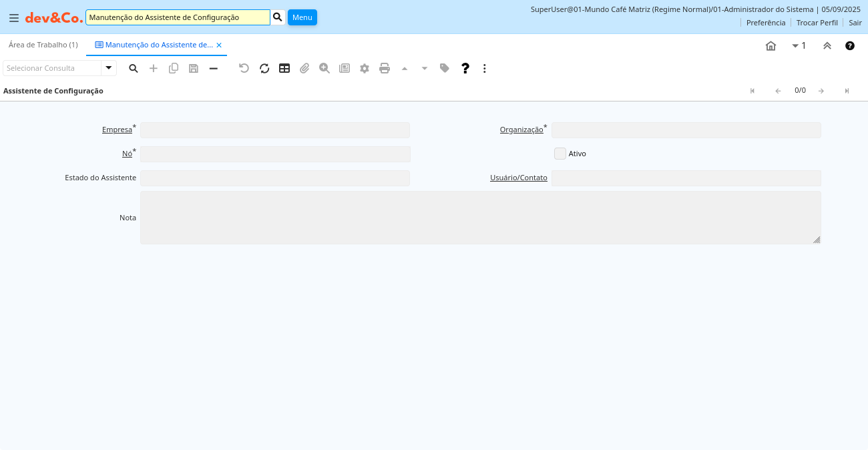This screenshot has width=868, height=450.
Task: Click the blue Menu button
Action: (302, 17)
